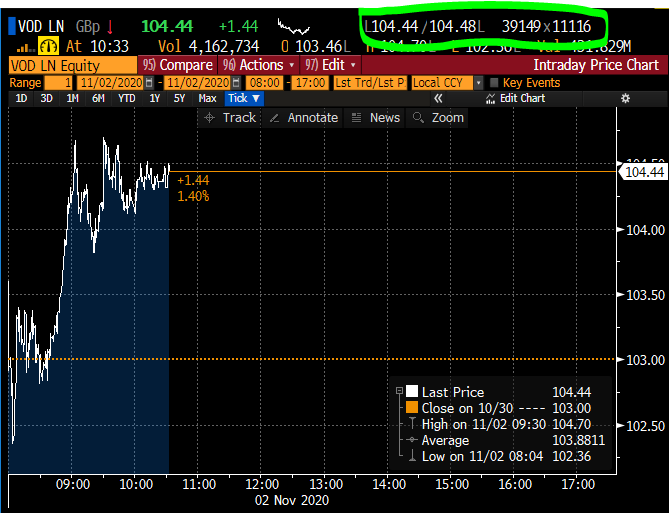Screen dimensions: 669x513
Task: Click the Track button label
Action: coord(239,118)
